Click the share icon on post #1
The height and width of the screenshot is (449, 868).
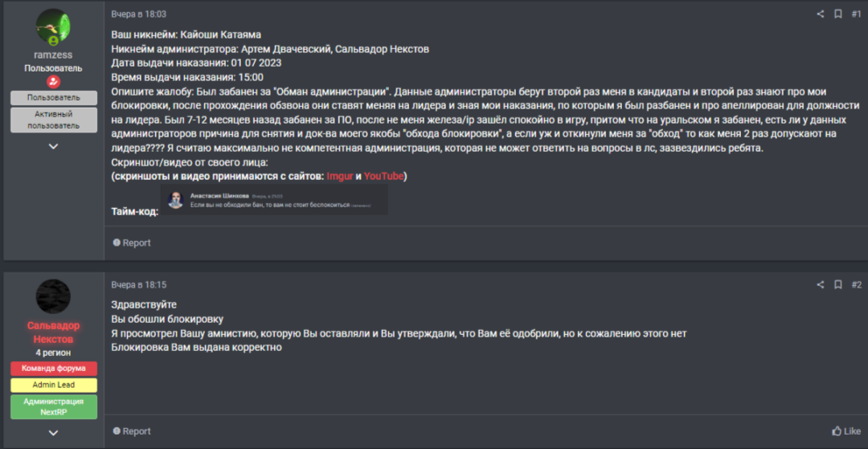(x=821, y=14)
